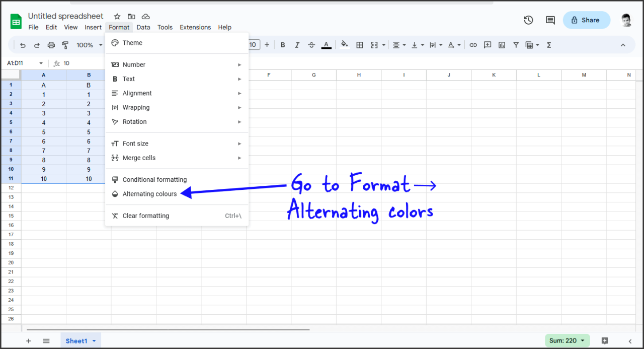This screenshot has width=644, height=349.
Task: Click the insert link icon
Action: point(473,45)
